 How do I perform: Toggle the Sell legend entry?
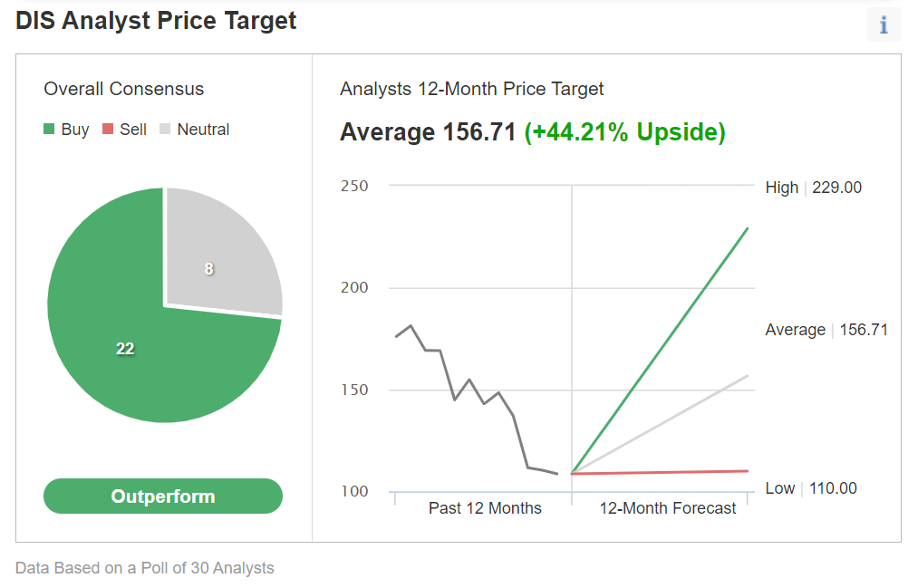(x=124, y=130)
